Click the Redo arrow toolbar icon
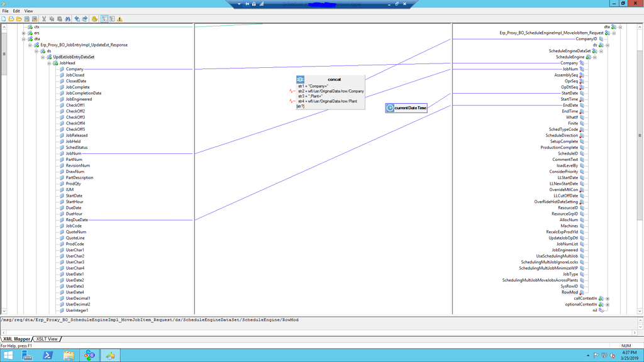Viewport: 644px width, 362px height. [86, 19]
